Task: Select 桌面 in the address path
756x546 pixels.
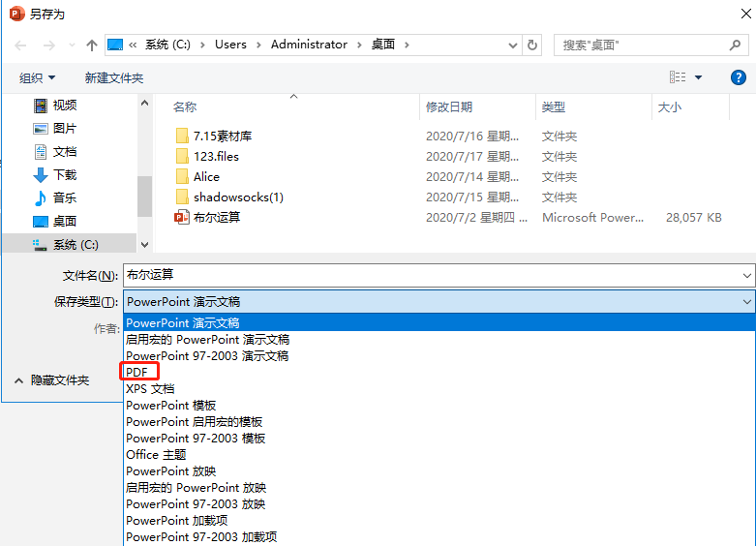Action: click(383, 45)
